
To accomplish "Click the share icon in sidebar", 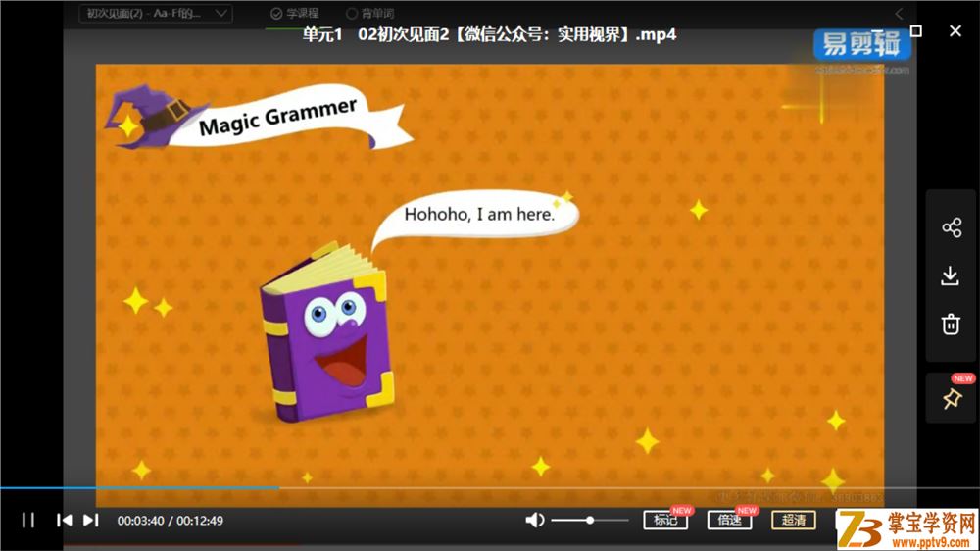I will 952,227.
